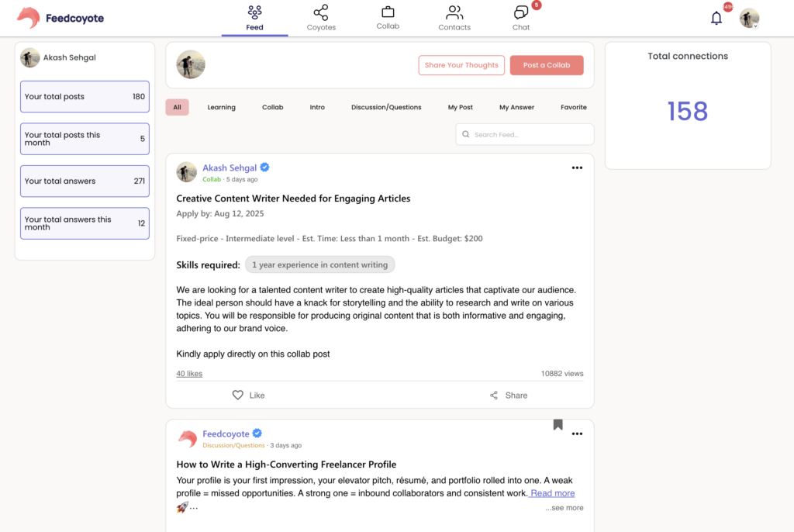Click avatar in the post composer box
This screenshot has width=794, height=532.
click(191, 64)
